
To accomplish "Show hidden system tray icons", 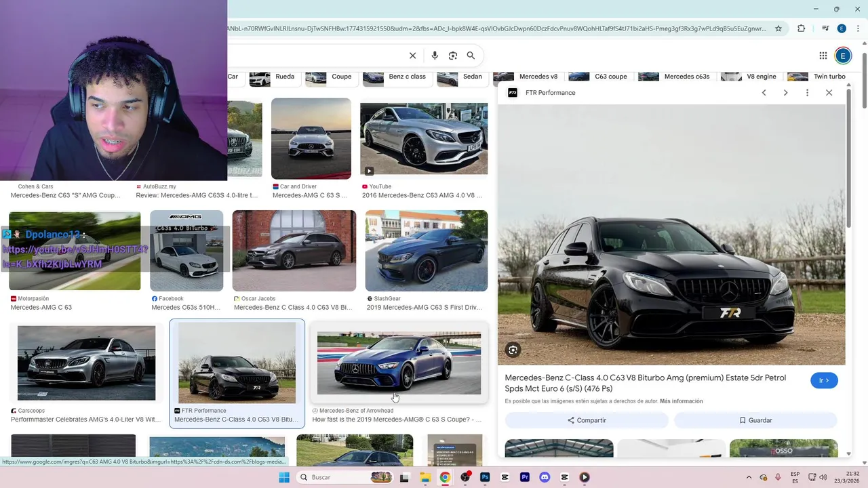I will 749,477.
